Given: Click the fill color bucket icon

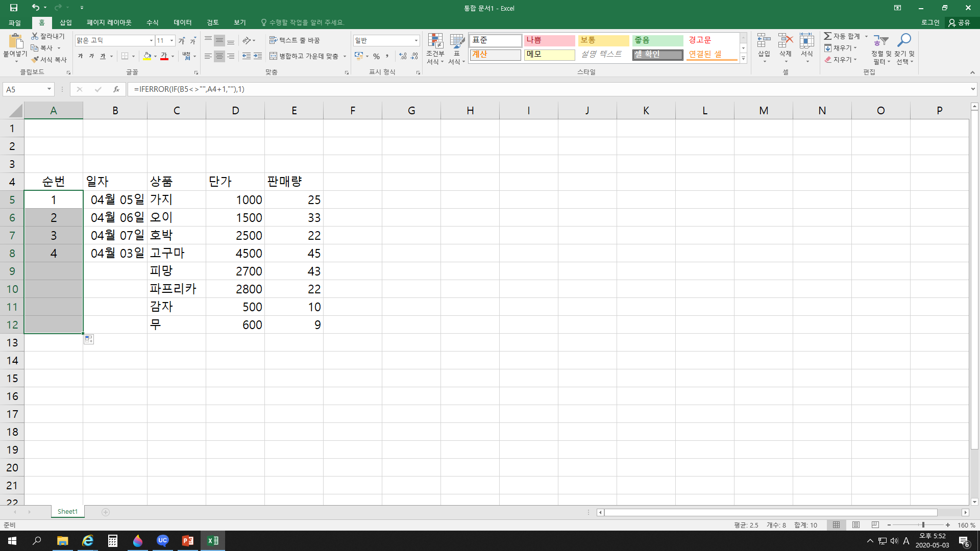Looking at the screenshot, I should 147,56.
